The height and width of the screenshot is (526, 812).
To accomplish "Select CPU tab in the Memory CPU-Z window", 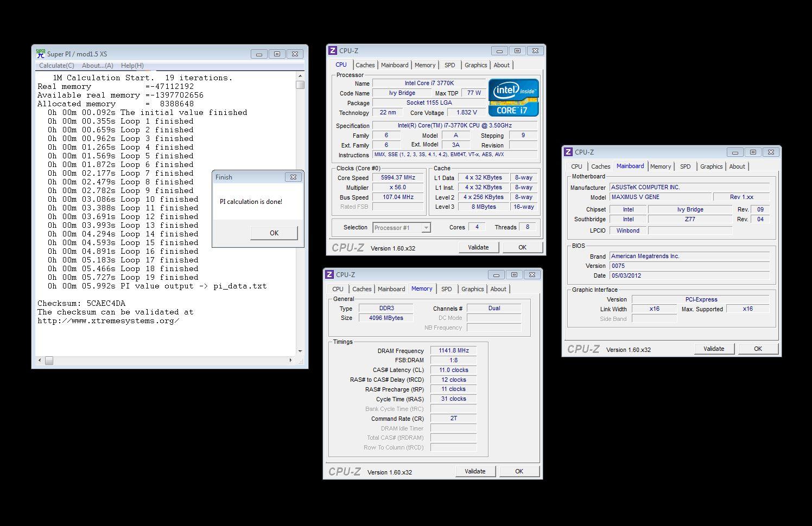I will (338, 289).
